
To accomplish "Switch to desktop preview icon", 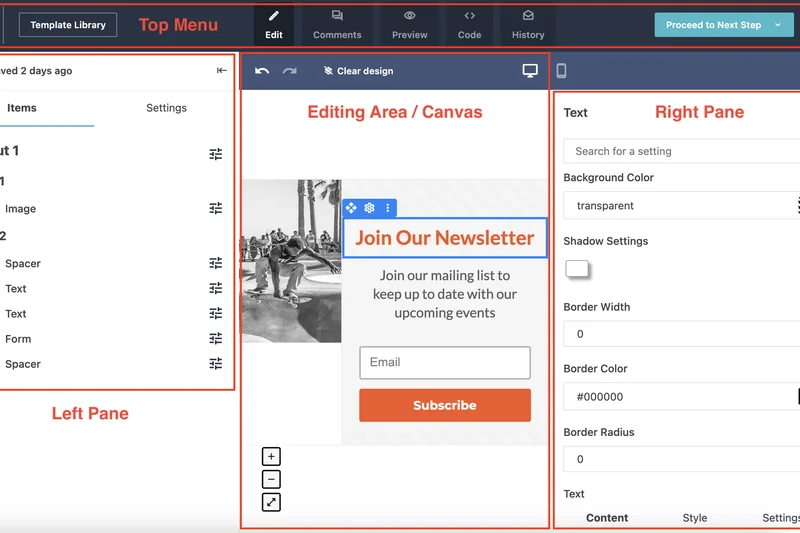I will (x=530, y=71).
